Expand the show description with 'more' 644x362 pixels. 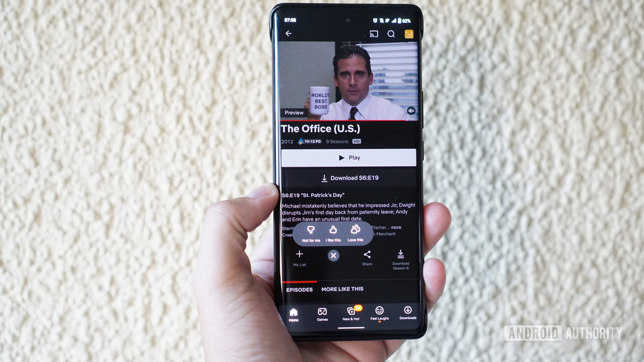pos(396,227)
